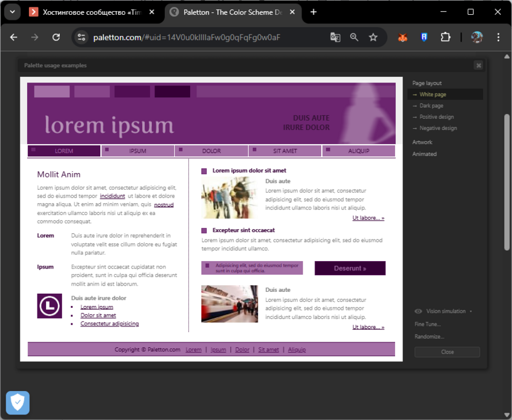Image resolution: width=512 pixels, height=420 pixels.
Task: Open the site information icon next to URL
Action: point(81,38)
